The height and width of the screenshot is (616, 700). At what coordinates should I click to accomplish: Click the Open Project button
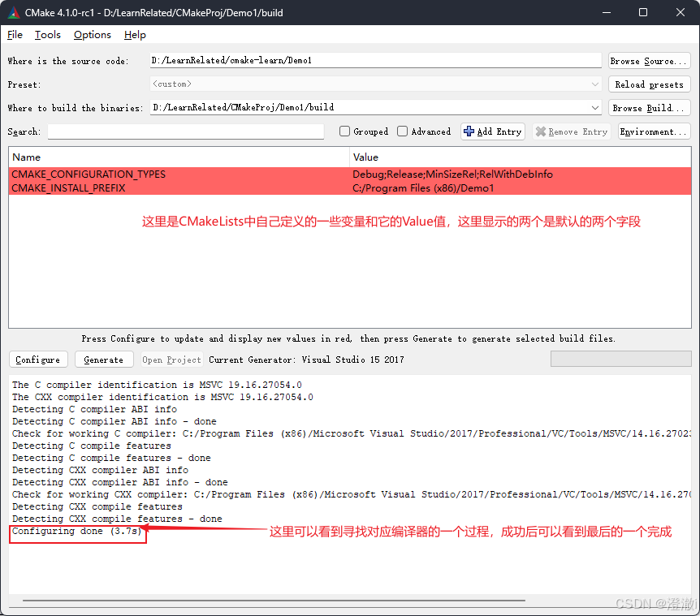click(172, 360)
